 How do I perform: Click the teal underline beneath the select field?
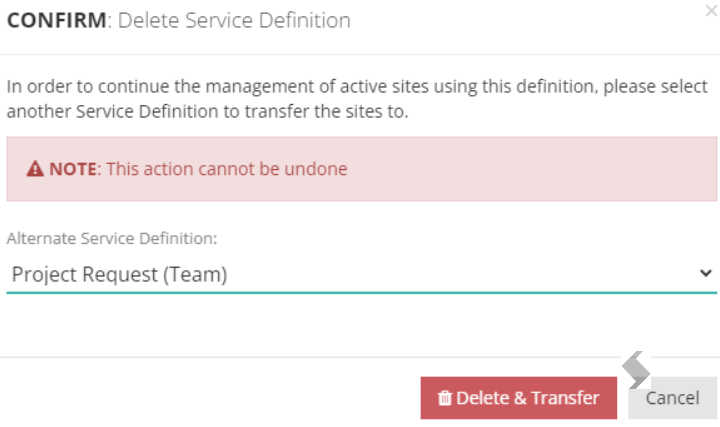pos(361,292)
